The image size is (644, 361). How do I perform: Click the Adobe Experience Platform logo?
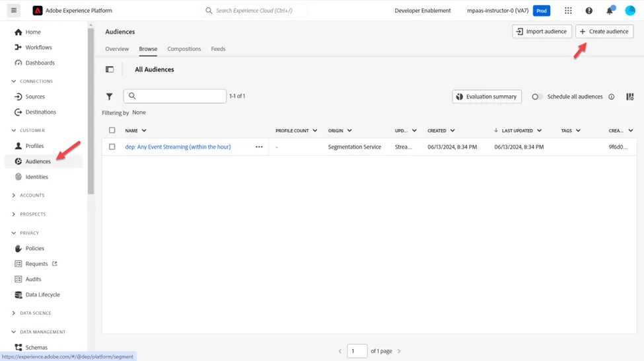click(38, 11)
